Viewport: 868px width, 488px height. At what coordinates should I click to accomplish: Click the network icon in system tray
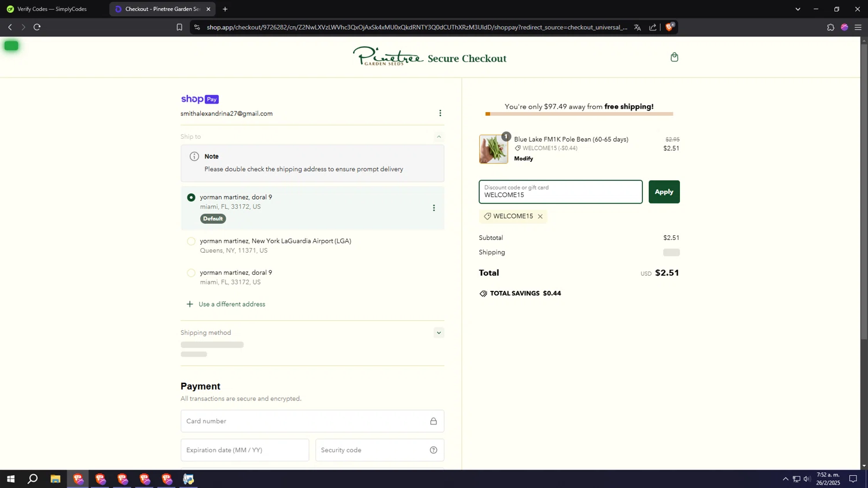(x=796, y=479)
